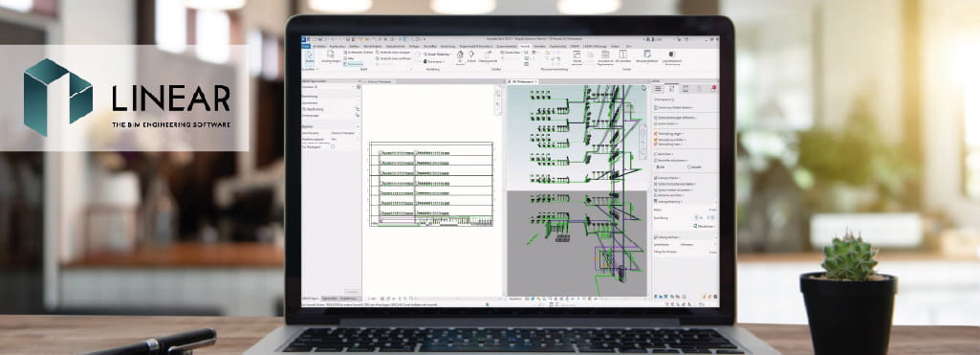980x355 pixels.
Task: Open the blue Datei tab
Action: tap(306, 46)
